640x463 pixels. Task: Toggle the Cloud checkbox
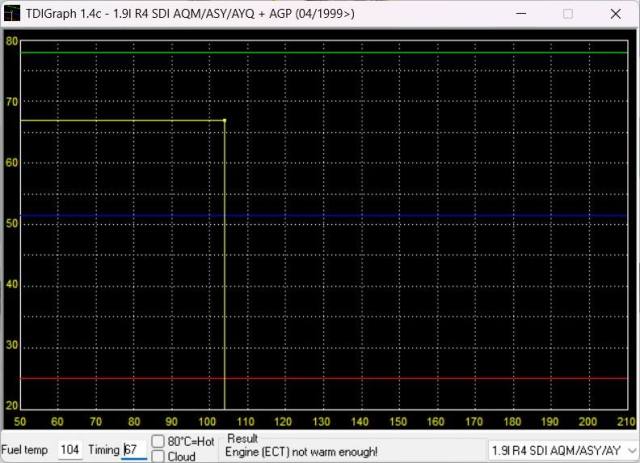[158, 456]
